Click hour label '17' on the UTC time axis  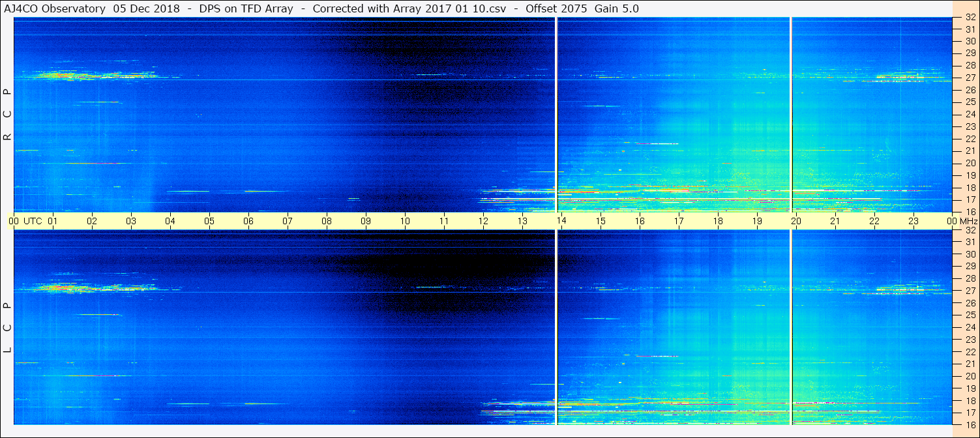click(x=679, y=221)
